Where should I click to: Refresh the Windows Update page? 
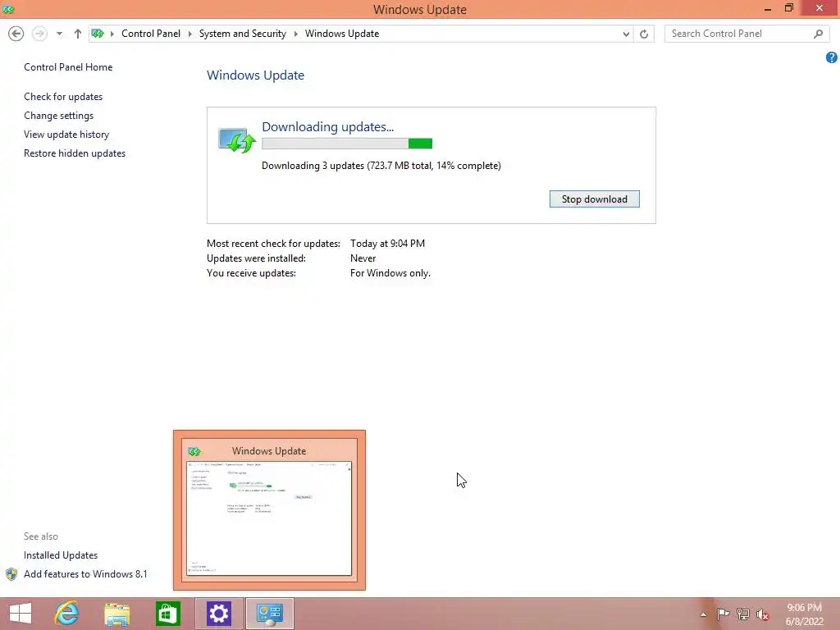pyautogui.click(x=644, y=34)
